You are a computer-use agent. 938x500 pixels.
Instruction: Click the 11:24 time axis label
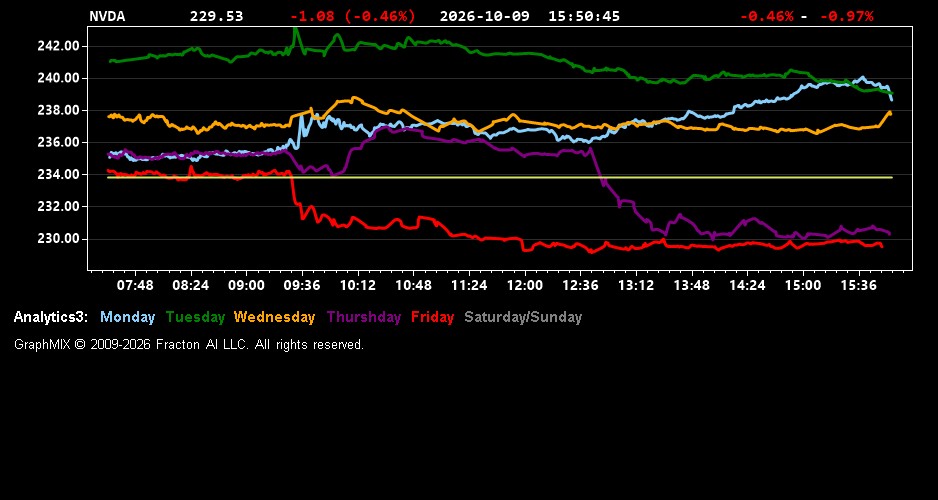[x=469, y=286]
